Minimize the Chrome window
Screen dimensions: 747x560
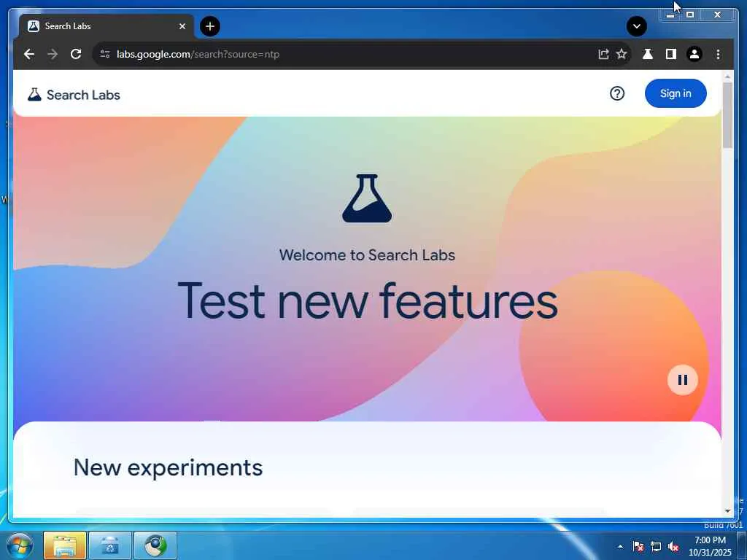(670, 15)
